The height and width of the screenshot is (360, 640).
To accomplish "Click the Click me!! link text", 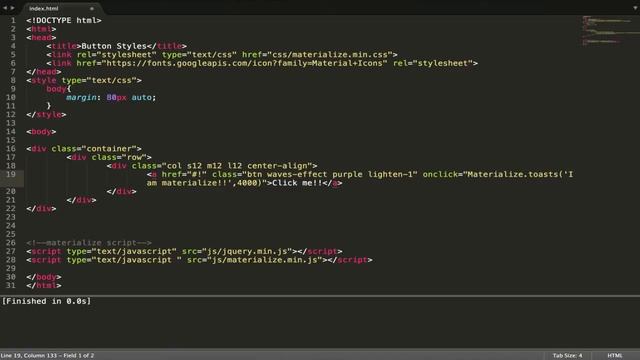I will (x=297, y=183).
